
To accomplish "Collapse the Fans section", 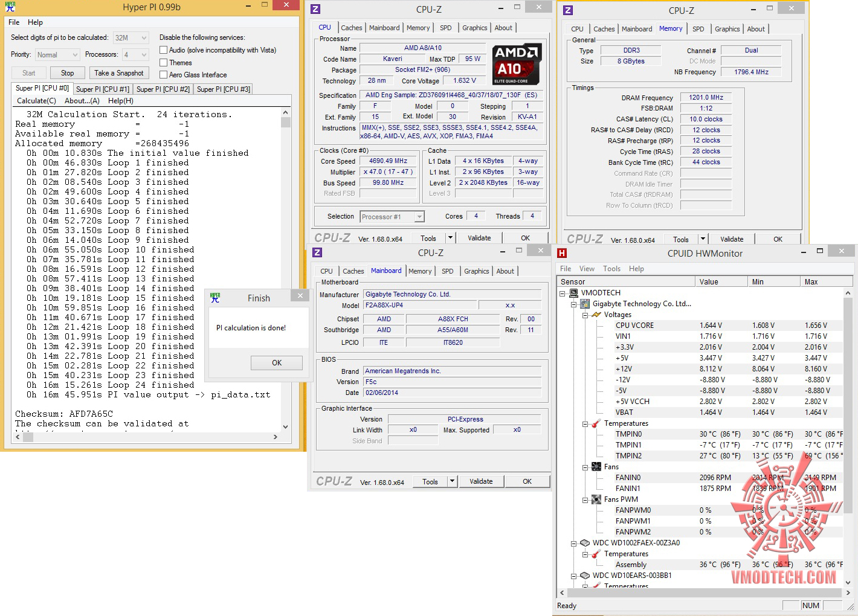I will (585, 467).
